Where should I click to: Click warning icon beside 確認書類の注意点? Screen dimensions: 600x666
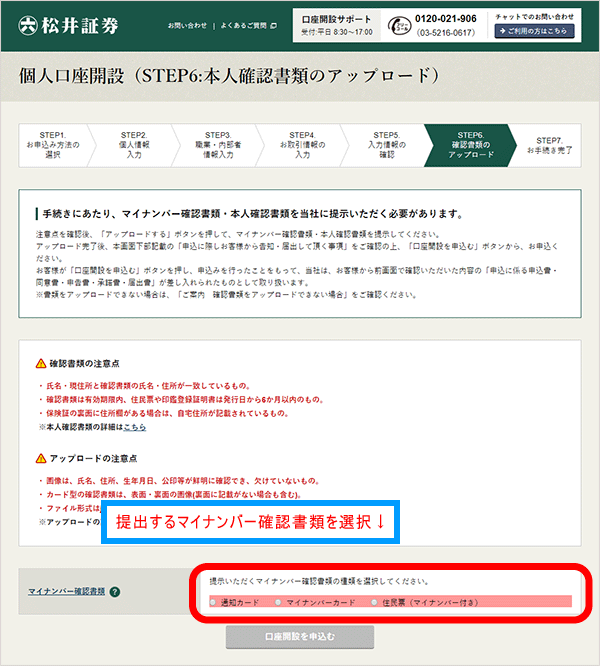[41, 364]
